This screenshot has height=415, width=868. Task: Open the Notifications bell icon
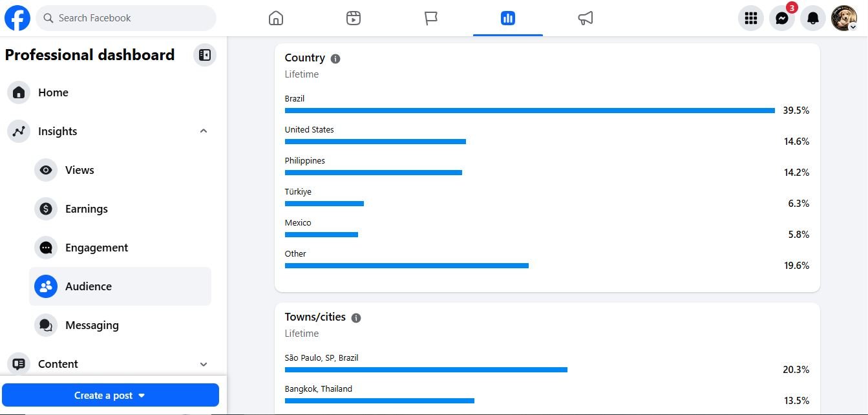click(813, 18)
